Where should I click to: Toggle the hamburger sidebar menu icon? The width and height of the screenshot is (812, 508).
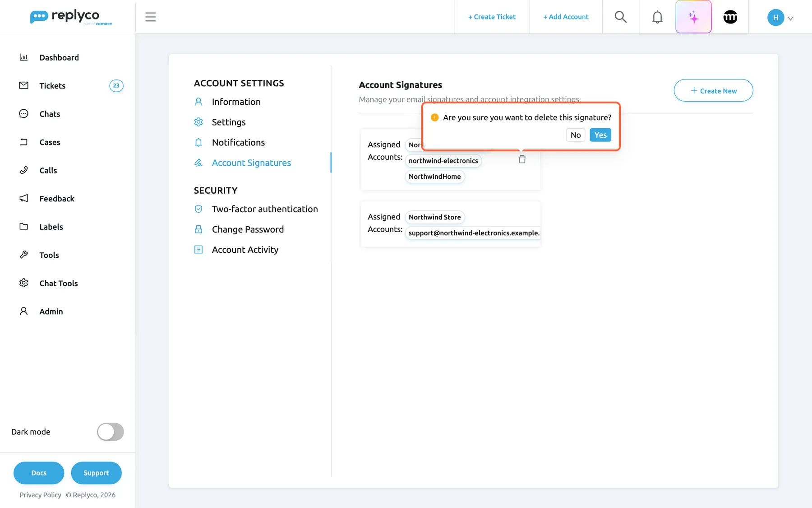click(150, 17)
